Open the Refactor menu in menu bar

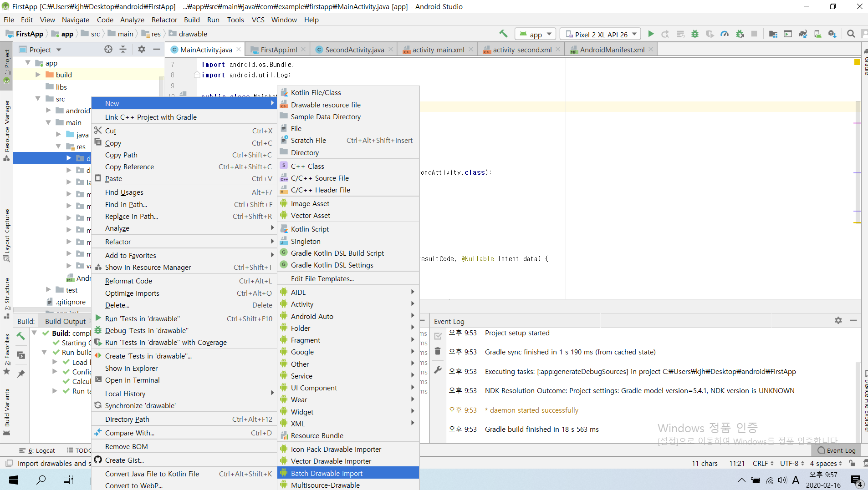[x=164, y=20]
